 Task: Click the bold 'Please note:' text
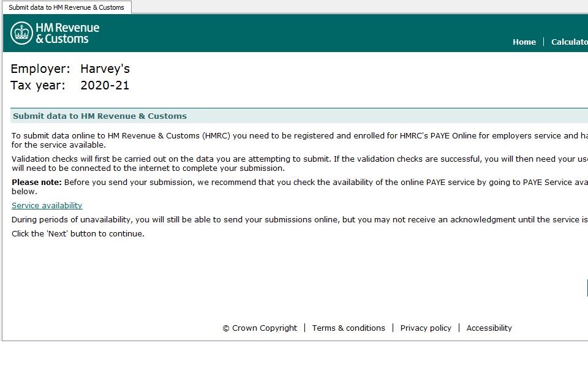(36, 183)
